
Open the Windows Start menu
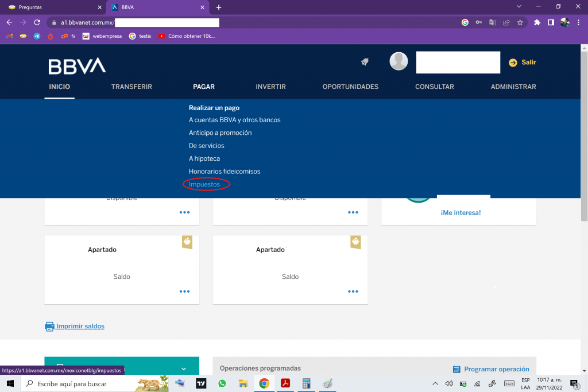coord(10,383)
